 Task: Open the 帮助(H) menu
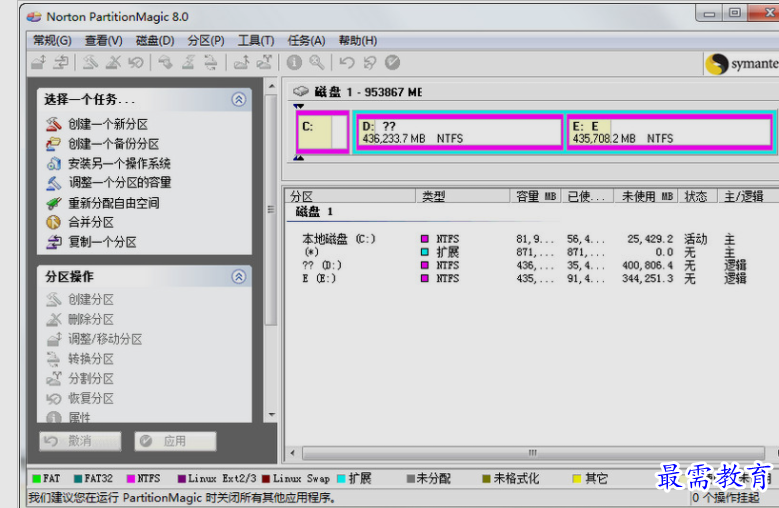point(358,41)
